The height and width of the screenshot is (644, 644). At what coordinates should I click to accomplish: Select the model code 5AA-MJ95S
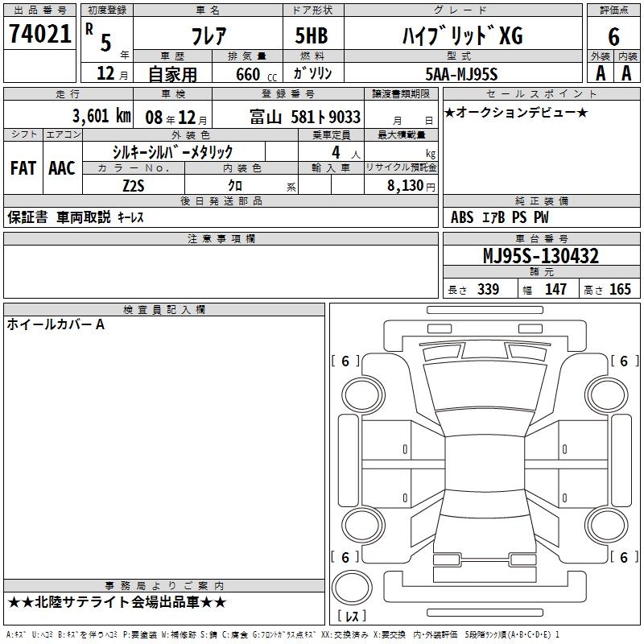(x=461, y=74)
